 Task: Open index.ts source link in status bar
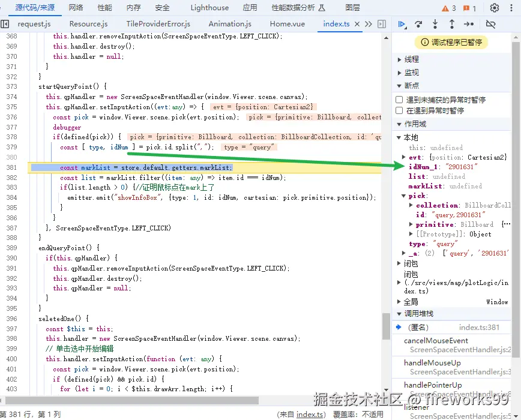(x=310, y=415)
